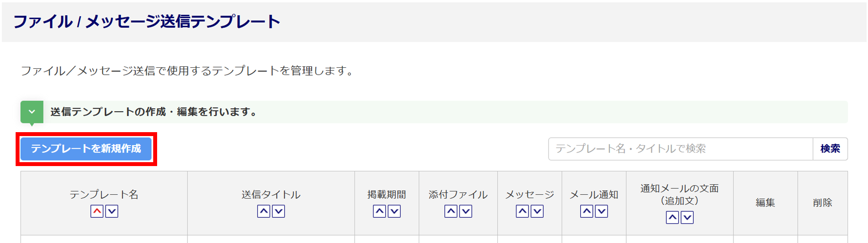Sort メッセージ column descending

(537, 212)
